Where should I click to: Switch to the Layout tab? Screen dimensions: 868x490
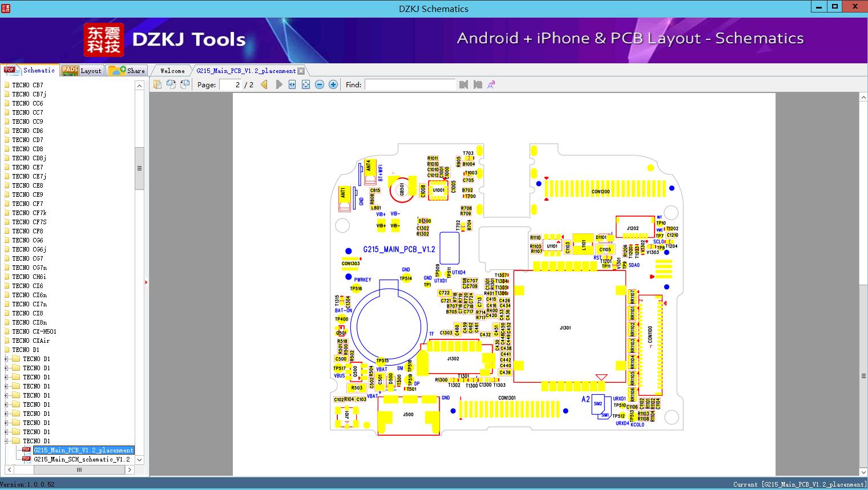click(x=82, y=71)
